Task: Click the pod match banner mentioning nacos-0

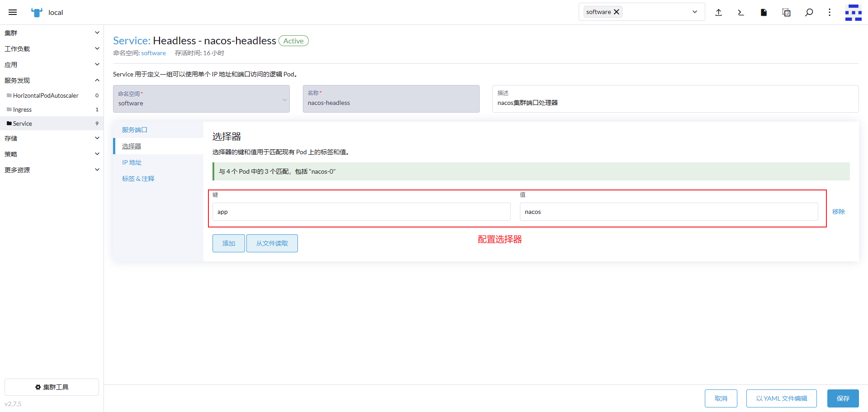Action: point(531,171)
